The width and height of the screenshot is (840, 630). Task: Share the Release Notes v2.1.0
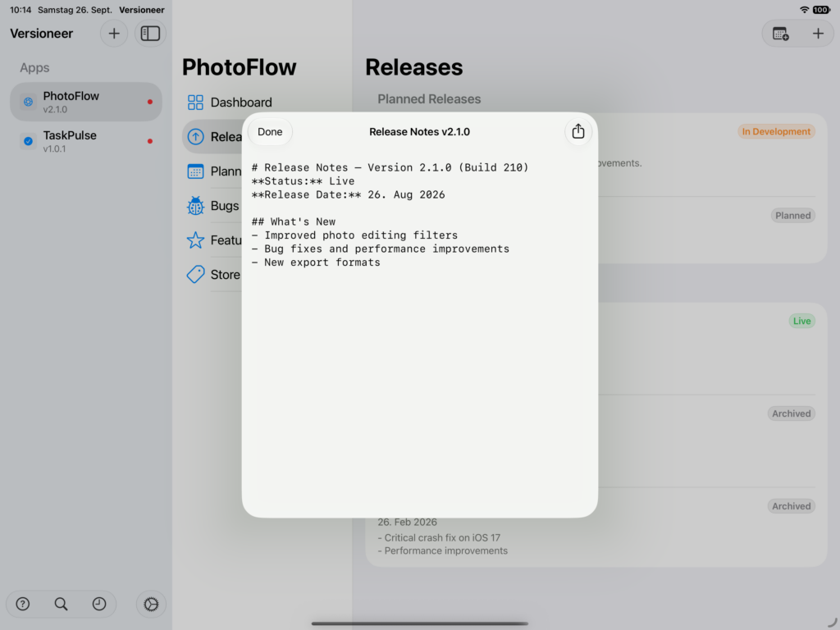[578, 132]
